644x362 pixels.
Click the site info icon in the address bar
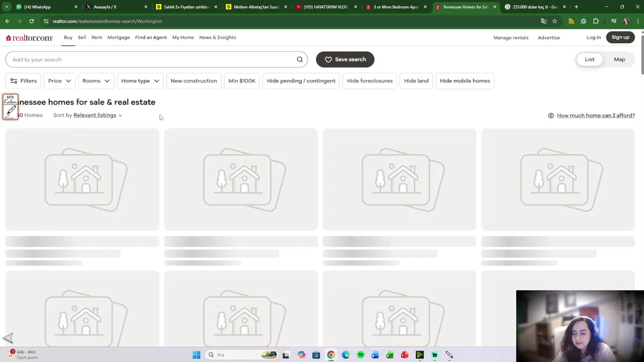point(46,21)
